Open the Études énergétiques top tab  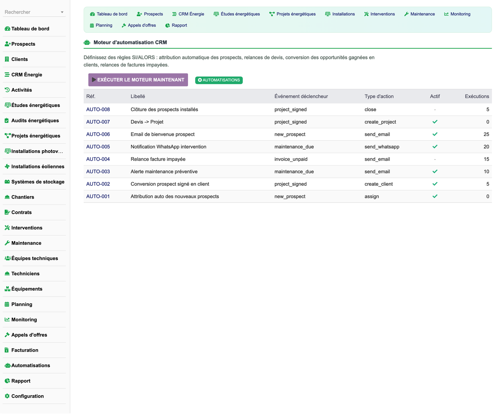236,14
